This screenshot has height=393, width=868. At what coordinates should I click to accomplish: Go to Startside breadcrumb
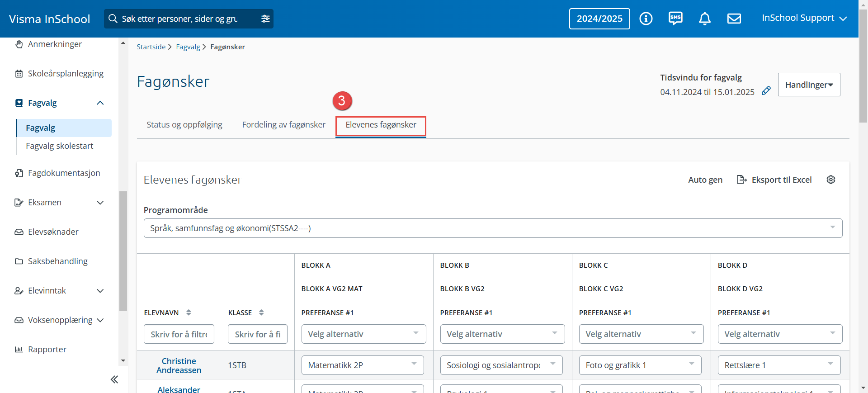point(151,47)
